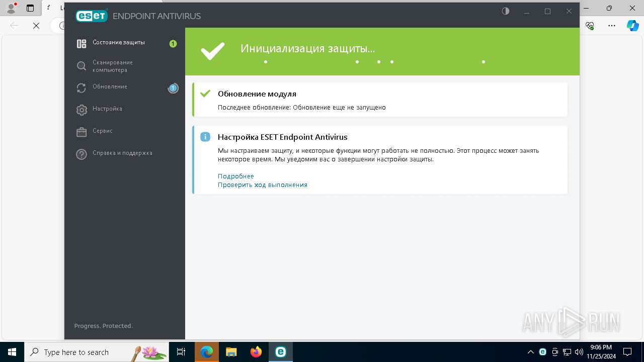
Task: Click the taskbar search box
Action: click(97, 352)
